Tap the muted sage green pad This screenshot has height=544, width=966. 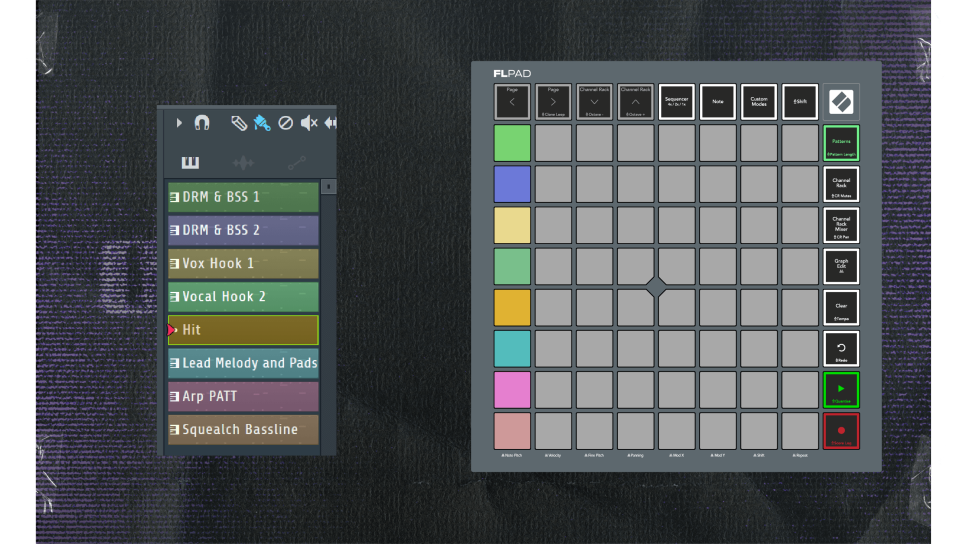[x=512, y=267]
